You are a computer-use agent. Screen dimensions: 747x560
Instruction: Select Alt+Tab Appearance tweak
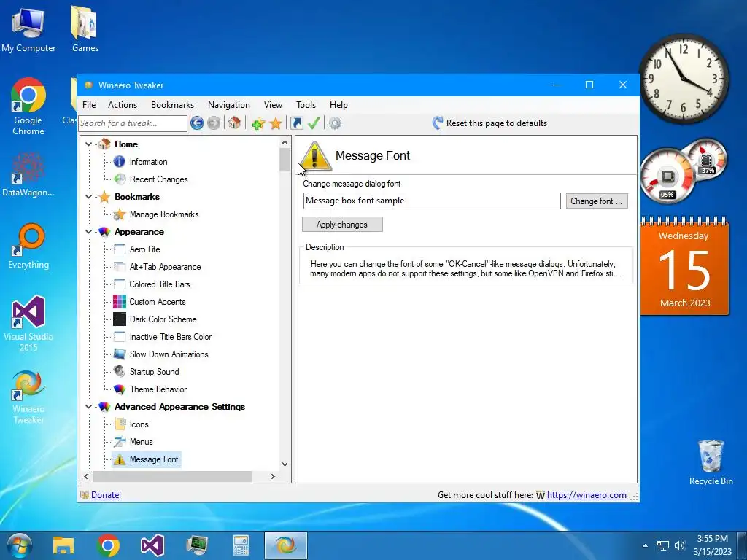click(165, 267)
